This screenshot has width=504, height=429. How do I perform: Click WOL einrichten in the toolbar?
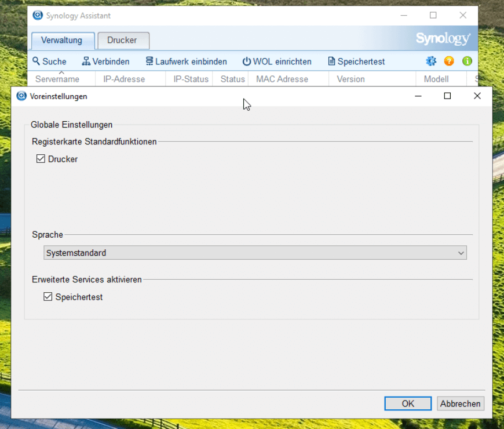(277, 61)
